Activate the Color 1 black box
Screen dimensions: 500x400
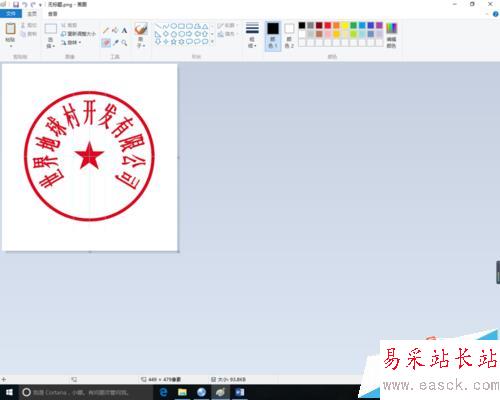(x=273, y=36)
